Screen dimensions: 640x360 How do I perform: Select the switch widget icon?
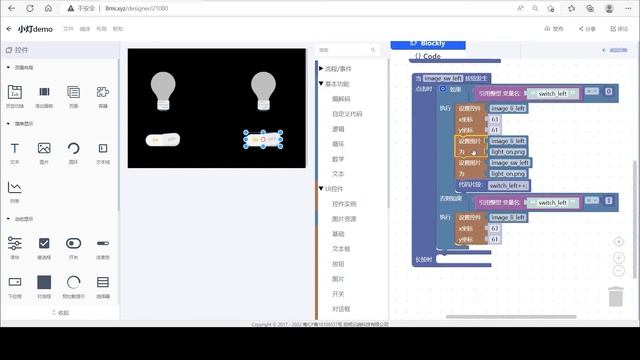[73, 243]
